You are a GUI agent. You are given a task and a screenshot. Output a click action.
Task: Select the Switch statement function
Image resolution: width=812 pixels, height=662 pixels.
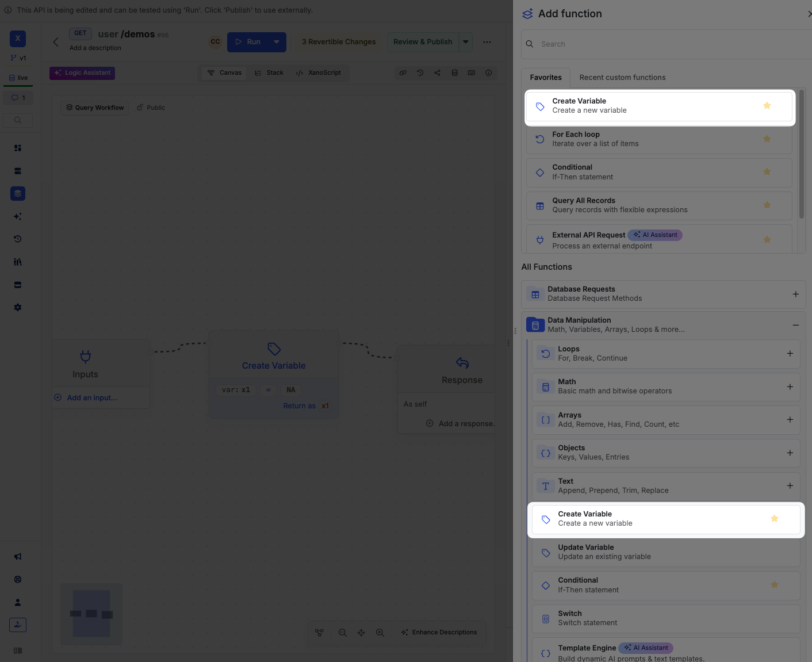coord(666,618)
